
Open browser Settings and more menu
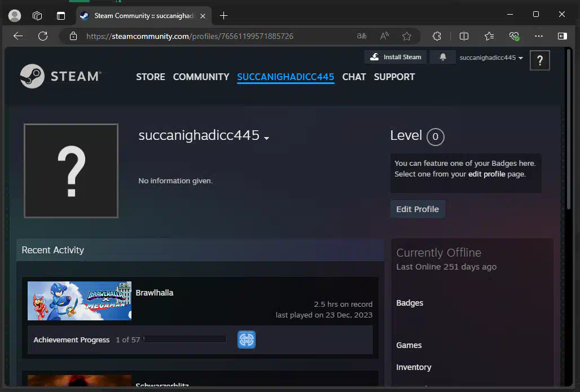539,36
